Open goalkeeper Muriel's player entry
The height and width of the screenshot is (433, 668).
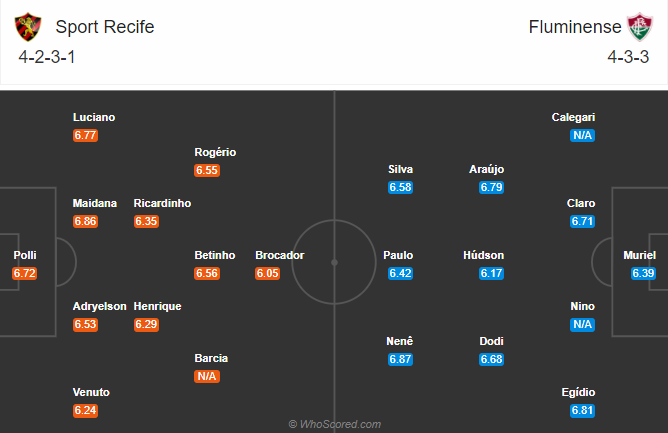(x=639, y=255)
